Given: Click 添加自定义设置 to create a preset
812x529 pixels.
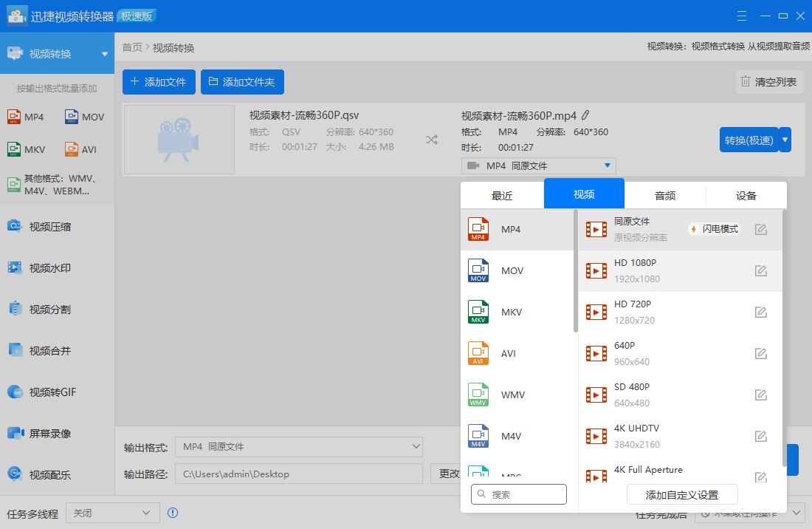Looking at the screenshot, I should pos(681,494).
